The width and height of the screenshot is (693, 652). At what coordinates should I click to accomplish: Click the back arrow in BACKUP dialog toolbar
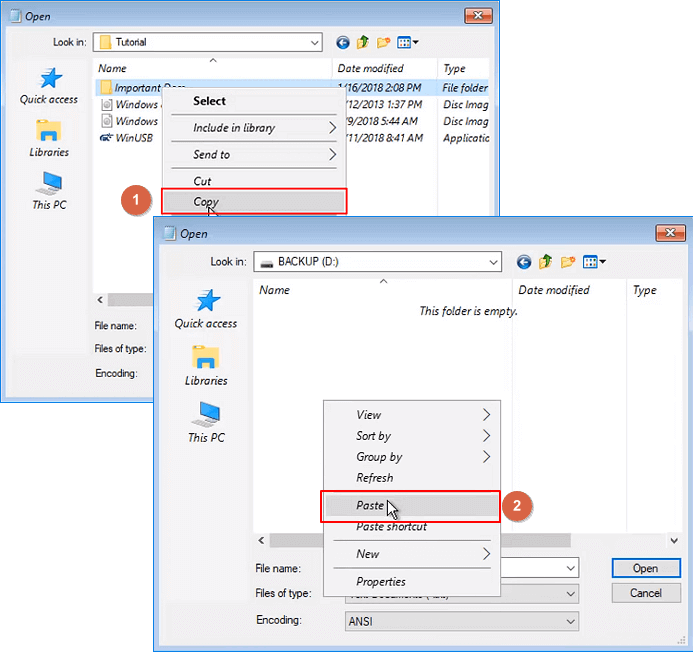[523, 262]
